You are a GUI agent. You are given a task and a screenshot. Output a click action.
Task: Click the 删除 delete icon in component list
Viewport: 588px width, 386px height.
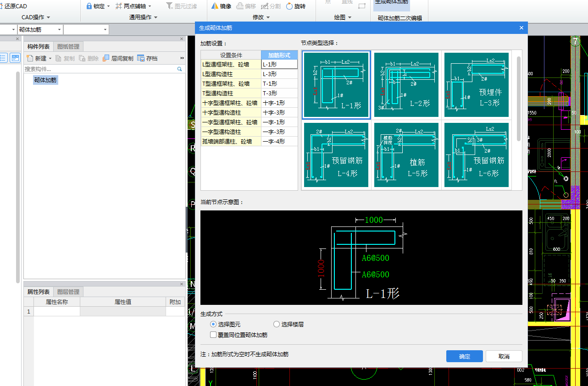point(82,58)
